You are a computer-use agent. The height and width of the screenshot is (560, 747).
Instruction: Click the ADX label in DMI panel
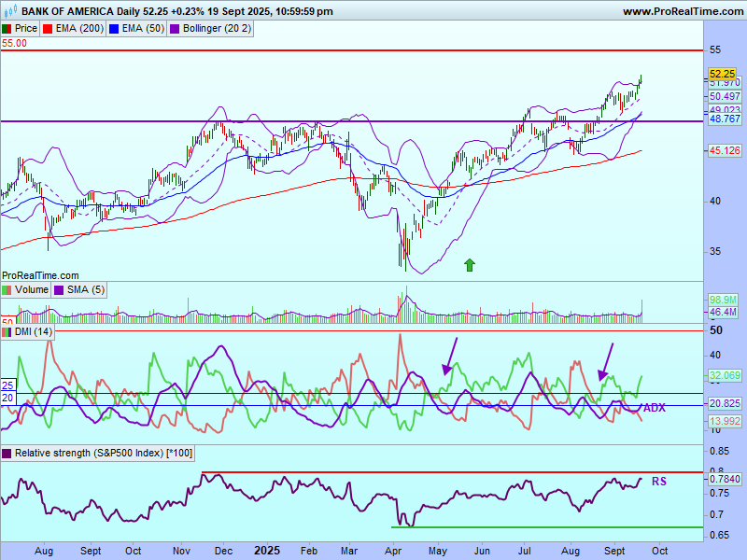(x=654, y=408)
